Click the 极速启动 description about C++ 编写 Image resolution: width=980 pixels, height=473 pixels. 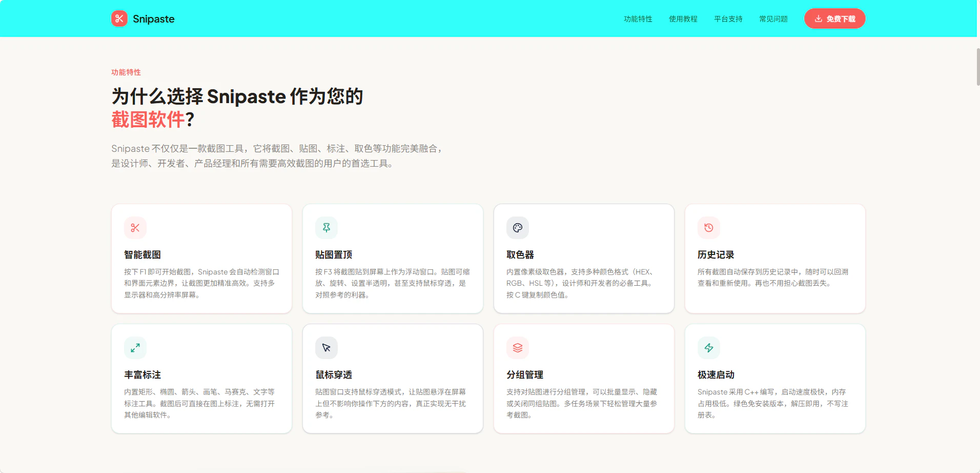coord(773,403)
